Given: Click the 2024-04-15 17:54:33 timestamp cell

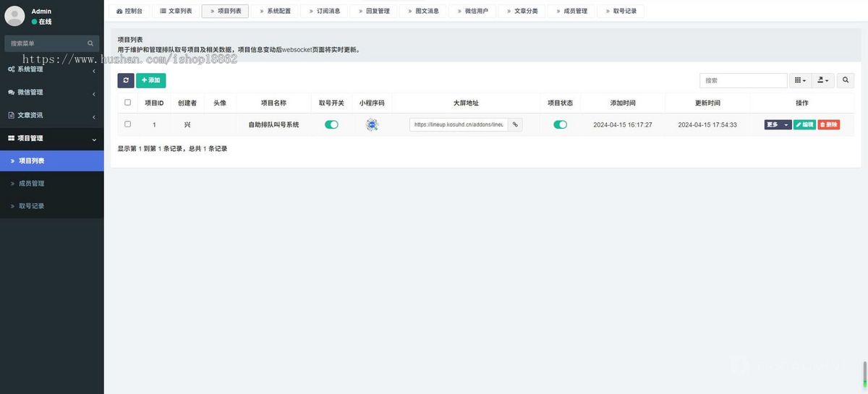Looking at the screenshot, I should click(707, 124).
